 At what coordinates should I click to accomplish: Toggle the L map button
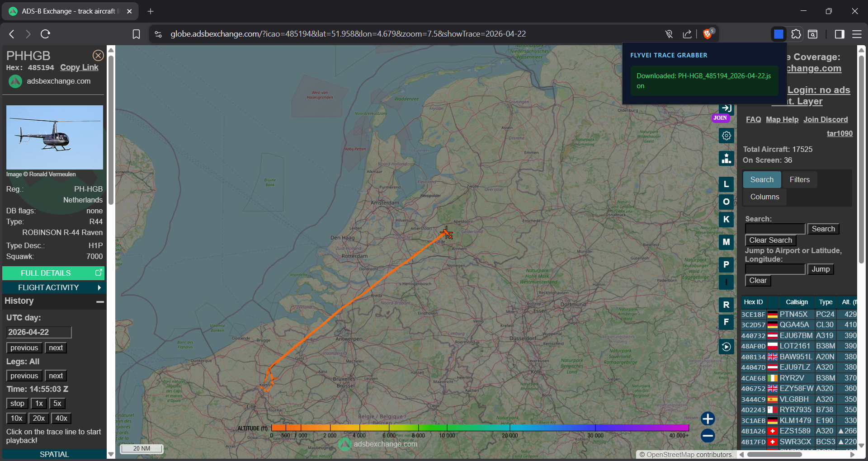click(726, 184)
